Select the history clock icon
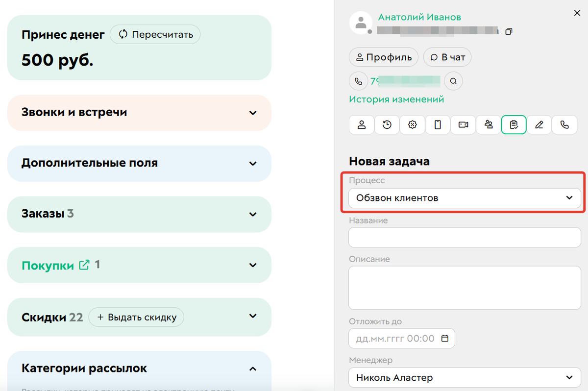 387,124
